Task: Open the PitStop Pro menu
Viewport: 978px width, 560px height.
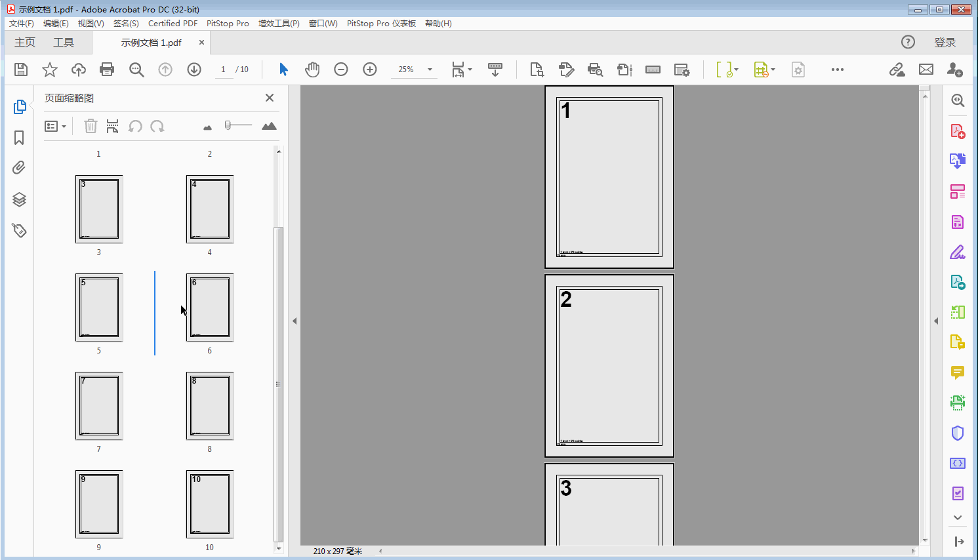Action: tap(228, 23)
